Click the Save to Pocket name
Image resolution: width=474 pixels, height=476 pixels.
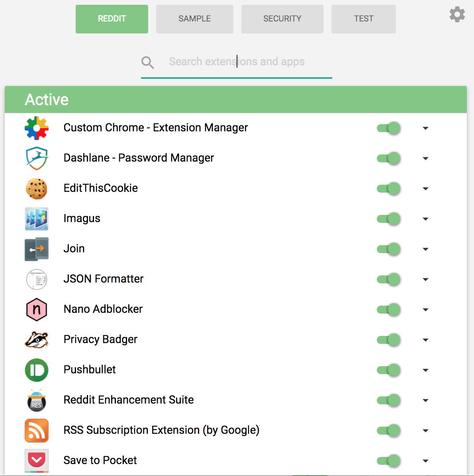click(100, 460)
